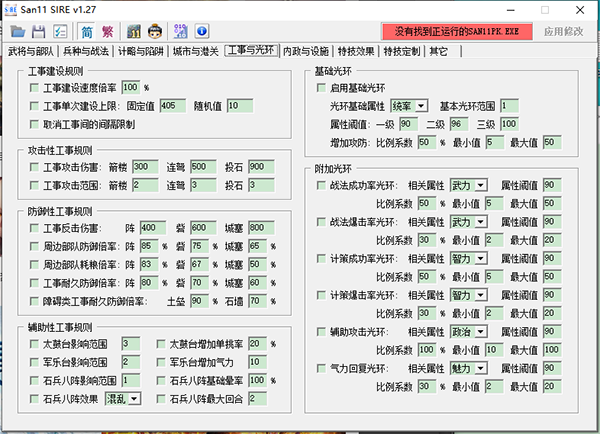600x434 pixels.
Task: Click the 固定值 405 field
Action: (173, 106)
